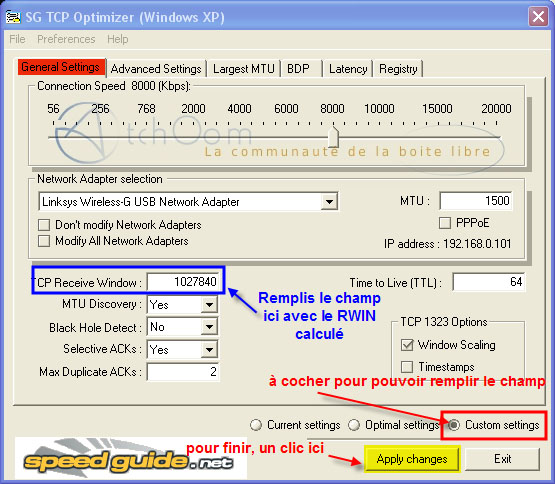Open the File menu
This screenshot has height=484, width=555.
coord(17,39)
